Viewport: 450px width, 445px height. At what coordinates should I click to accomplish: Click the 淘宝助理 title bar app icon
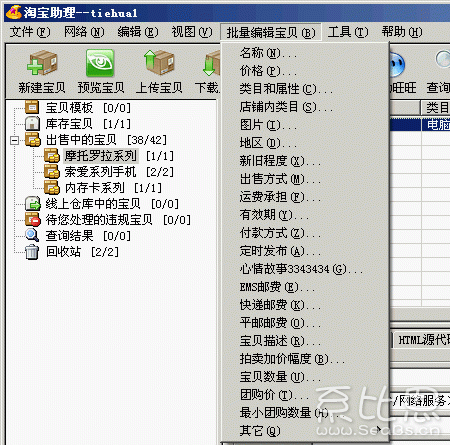[x=14, y=12]
